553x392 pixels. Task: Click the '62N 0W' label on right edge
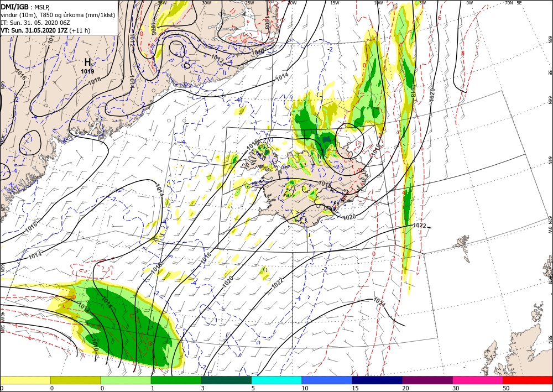[550, 225]
